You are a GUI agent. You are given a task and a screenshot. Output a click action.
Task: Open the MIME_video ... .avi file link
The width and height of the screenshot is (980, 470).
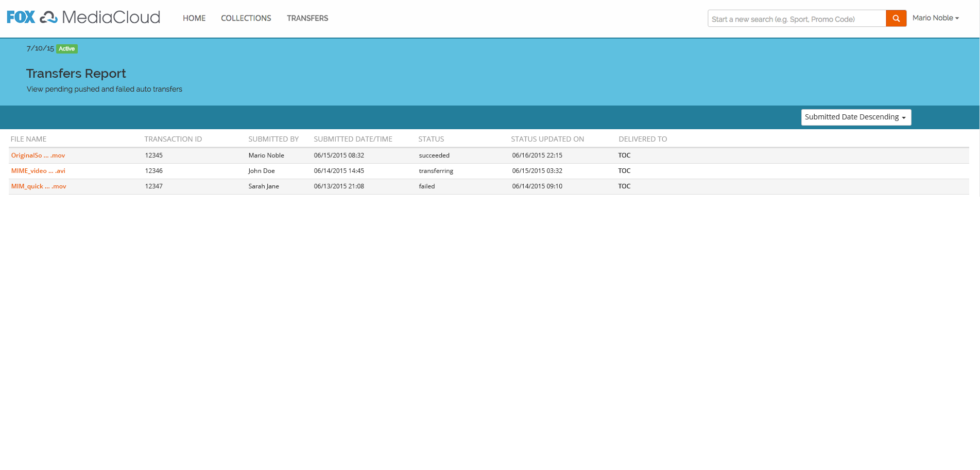tap(38, 171)
